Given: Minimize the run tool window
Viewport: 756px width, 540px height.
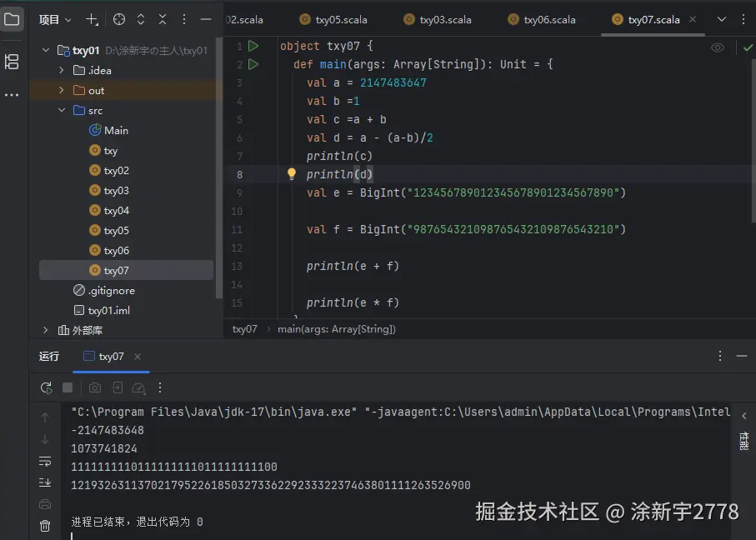Looking at the screenshot, I should point(742,357).
